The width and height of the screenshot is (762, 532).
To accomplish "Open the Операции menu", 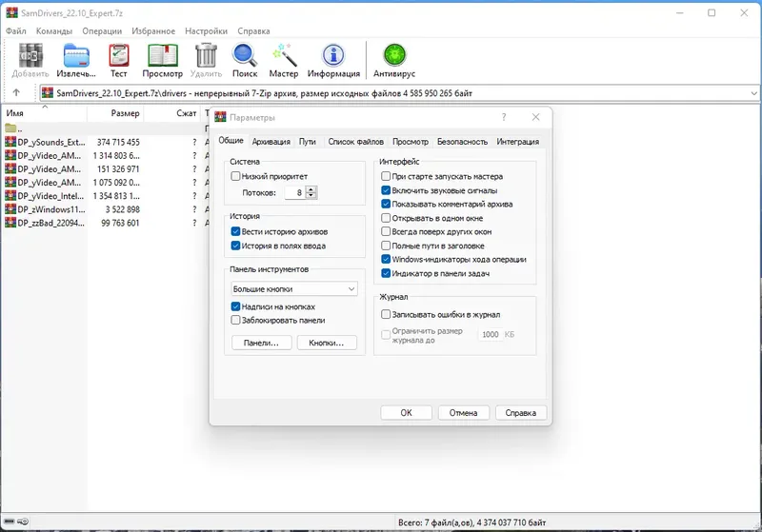I will pos(102,31).
